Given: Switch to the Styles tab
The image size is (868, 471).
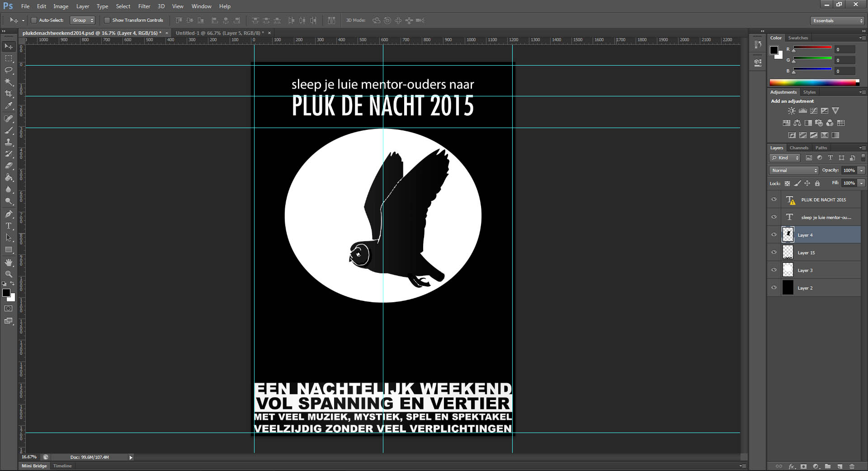Looking at the screenshot, I should click(x=809, y=92).
